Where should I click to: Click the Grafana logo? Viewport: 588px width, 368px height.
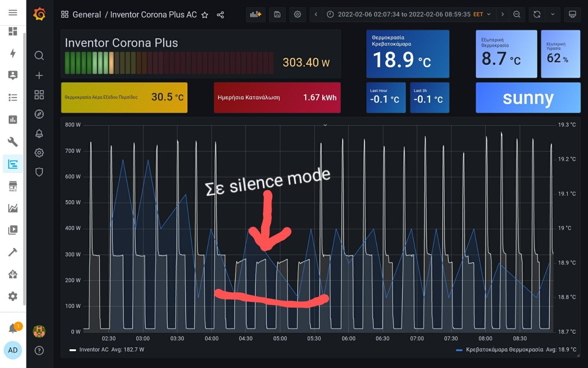point(39,14)
